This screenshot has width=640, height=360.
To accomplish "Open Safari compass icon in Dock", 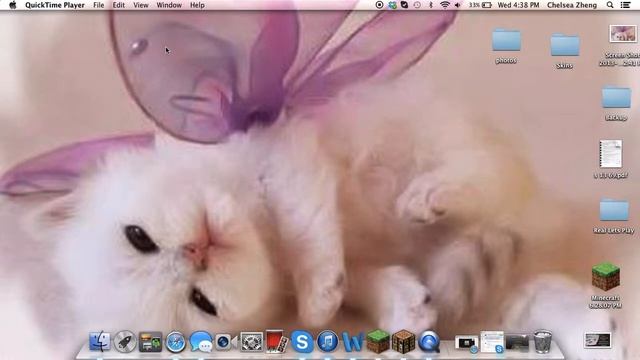I will (x=176, y=342).
